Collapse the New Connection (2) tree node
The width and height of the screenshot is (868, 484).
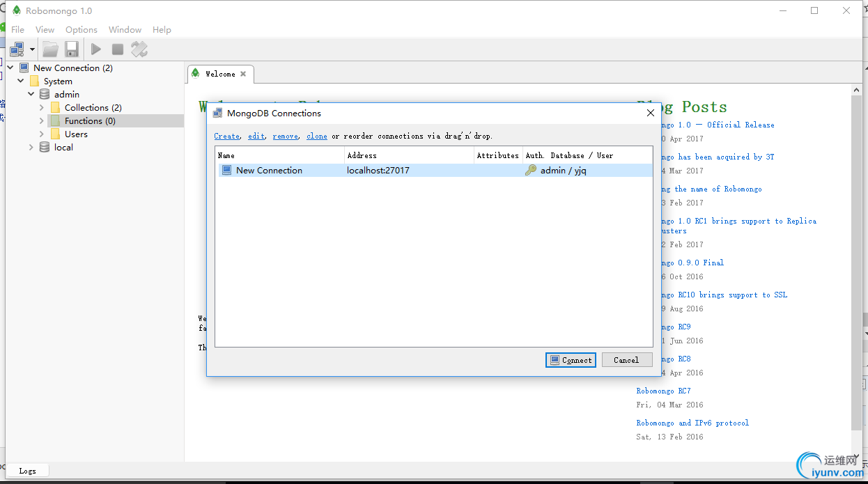tap(10, 68)
